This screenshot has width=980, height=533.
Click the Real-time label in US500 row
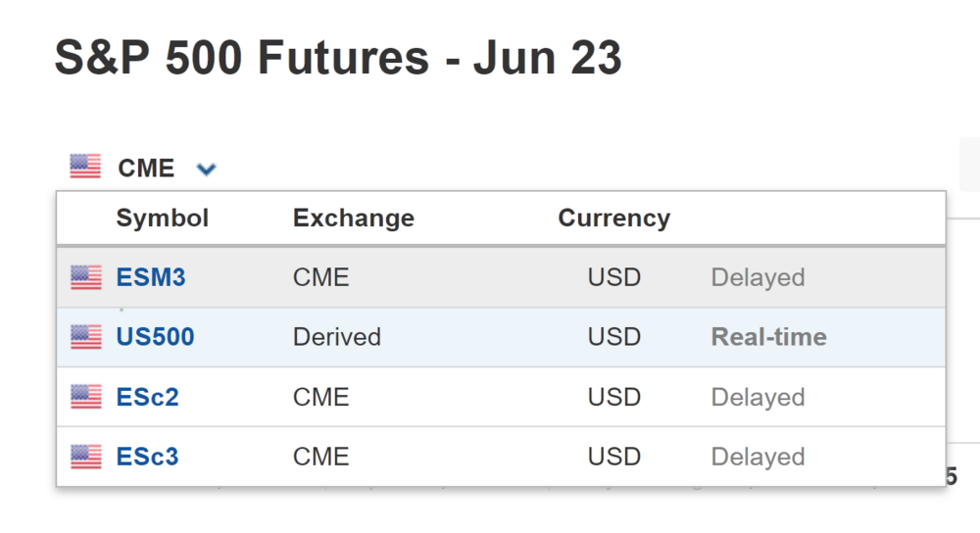coord(769,338)
